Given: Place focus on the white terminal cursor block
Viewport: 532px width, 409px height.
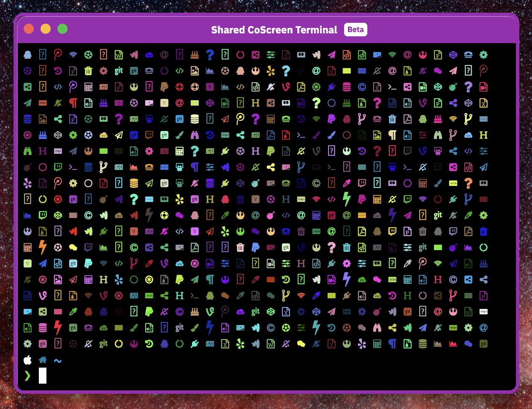Looking at the screenshot, I should point(43,376).
